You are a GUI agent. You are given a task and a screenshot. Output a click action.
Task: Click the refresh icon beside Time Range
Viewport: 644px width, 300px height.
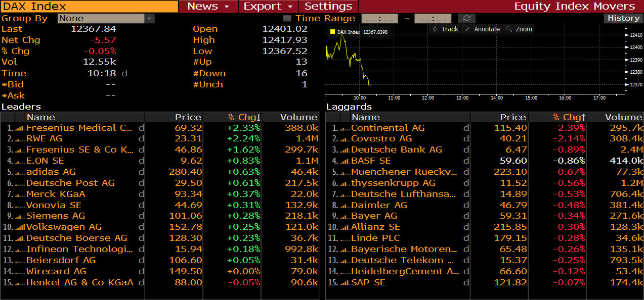click(x=466, y=18)
